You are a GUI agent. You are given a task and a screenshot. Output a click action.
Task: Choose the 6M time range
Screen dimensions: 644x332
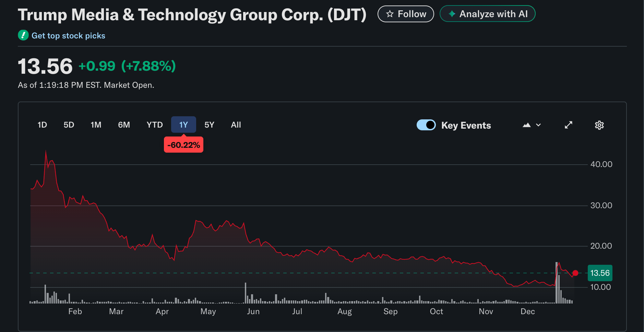tap(124, 125)
